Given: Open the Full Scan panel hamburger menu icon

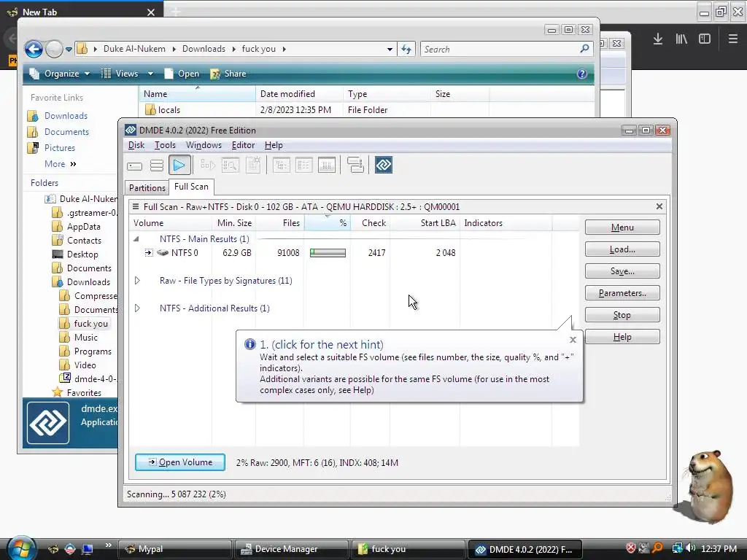Looking at the screenshot, I should coord(136,206).
